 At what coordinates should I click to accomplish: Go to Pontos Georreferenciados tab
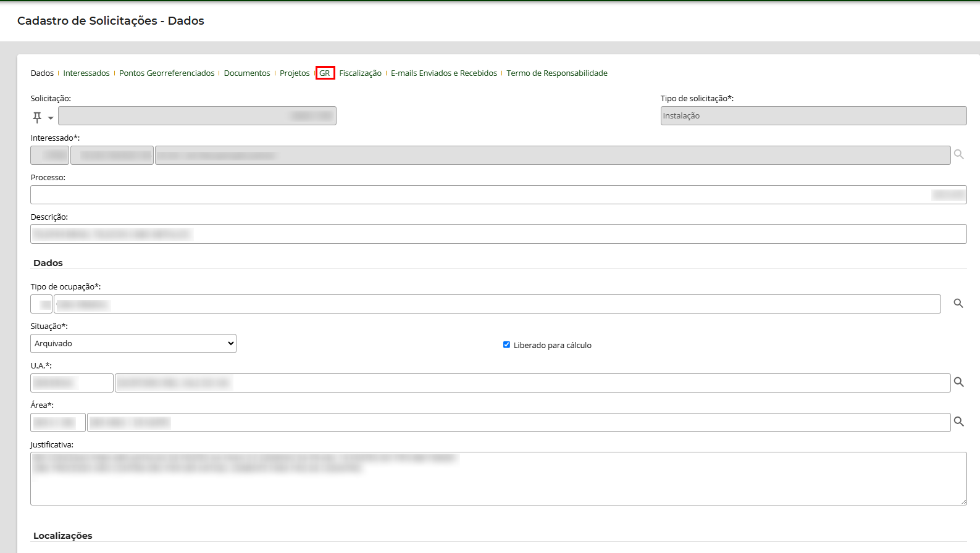click(x=167, y=73)
